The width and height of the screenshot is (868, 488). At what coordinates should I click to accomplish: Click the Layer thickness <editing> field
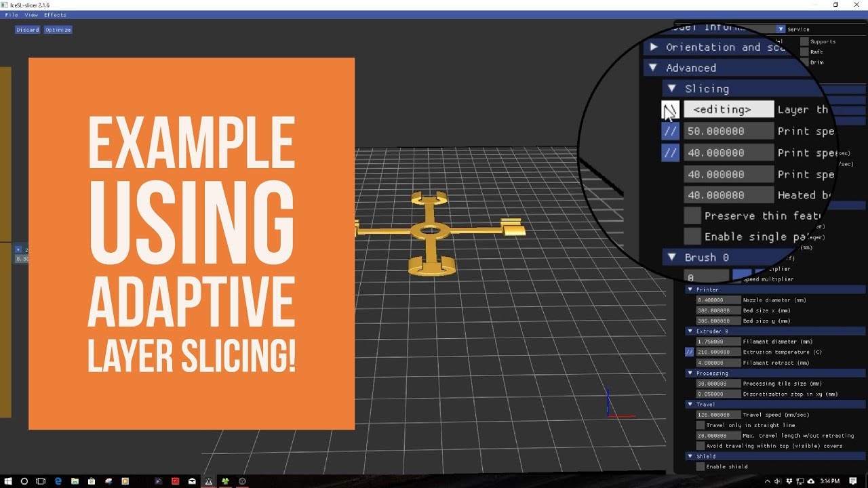pos(728,109)
